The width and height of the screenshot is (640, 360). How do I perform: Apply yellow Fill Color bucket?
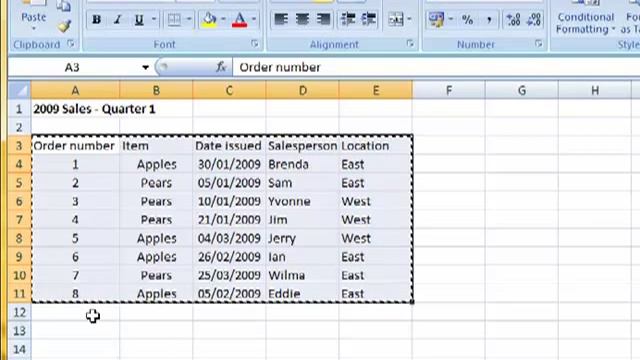click(x=209, y=19)
